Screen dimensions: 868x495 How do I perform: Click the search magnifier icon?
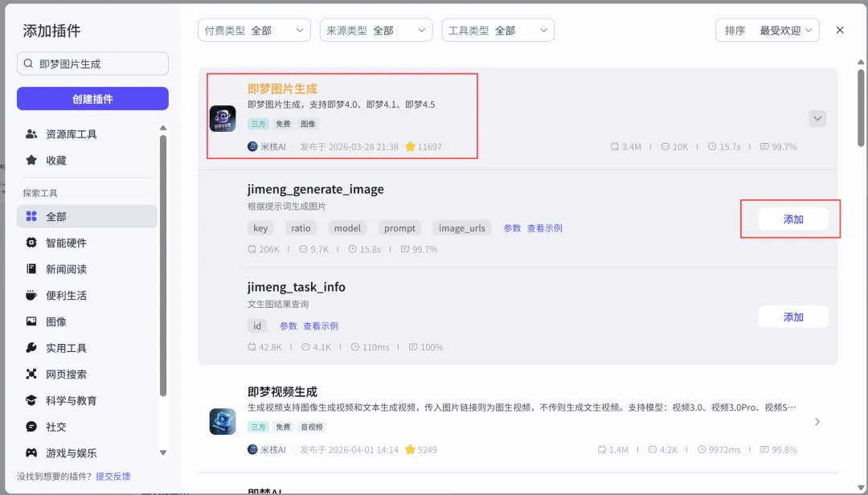pyautogui.click(x=28, y=63)
